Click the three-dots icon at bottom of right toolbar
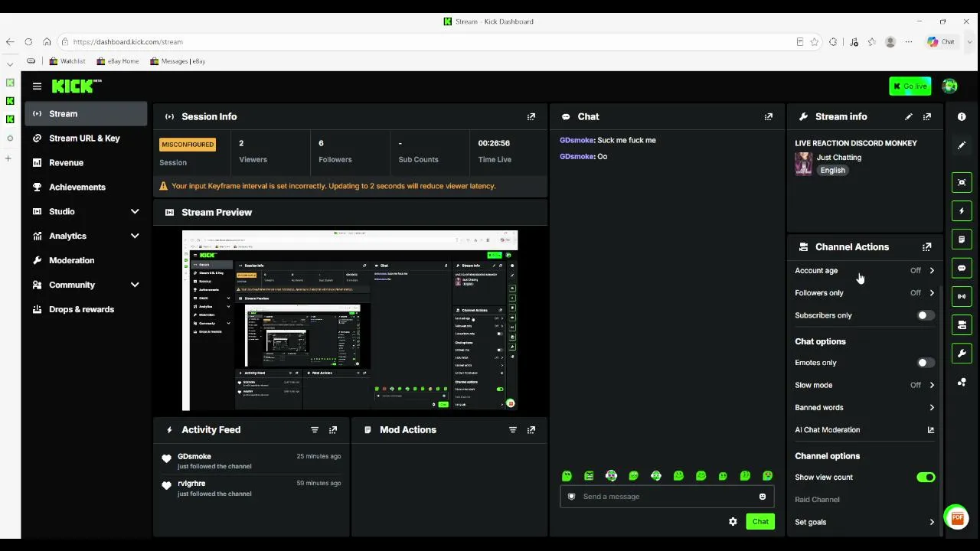980x551 pixels. (x=962, y=382)
